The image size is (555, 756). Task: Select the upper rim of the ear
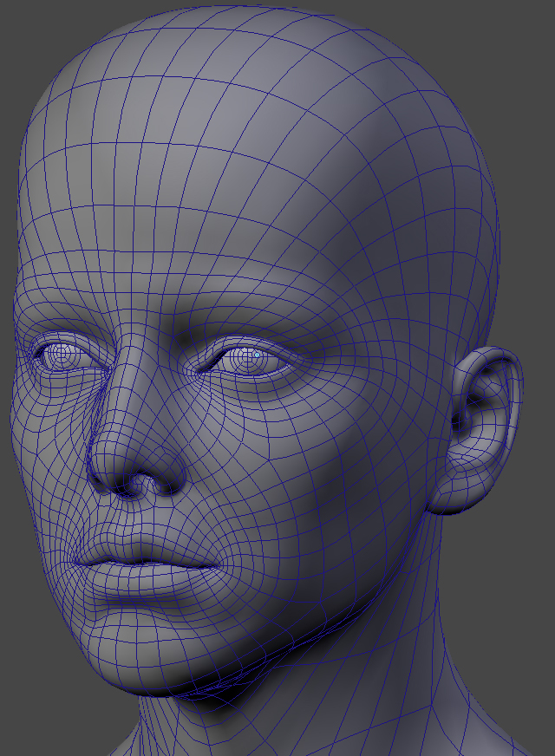pos(501,357)
